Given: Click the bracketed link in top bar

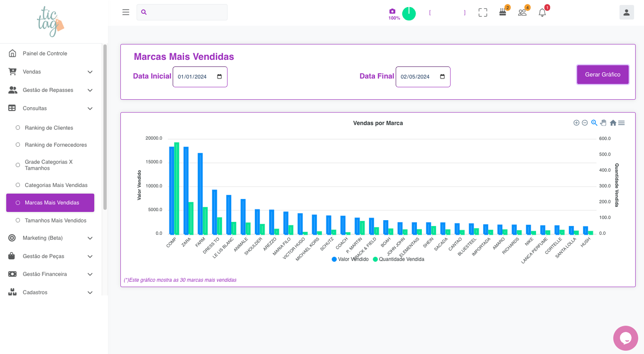Looking at the screenshot, I should [x=447, y=13].
